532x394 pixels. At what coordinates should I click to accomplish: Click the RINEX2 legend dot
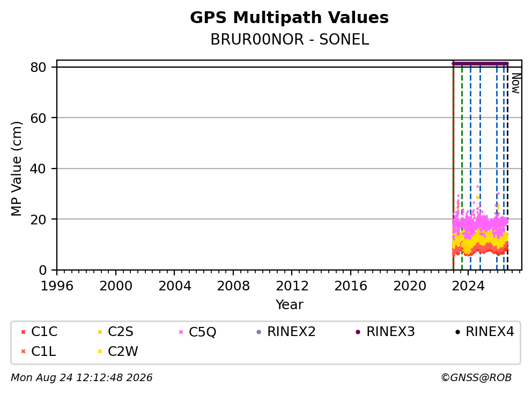(x=259, y=332)
